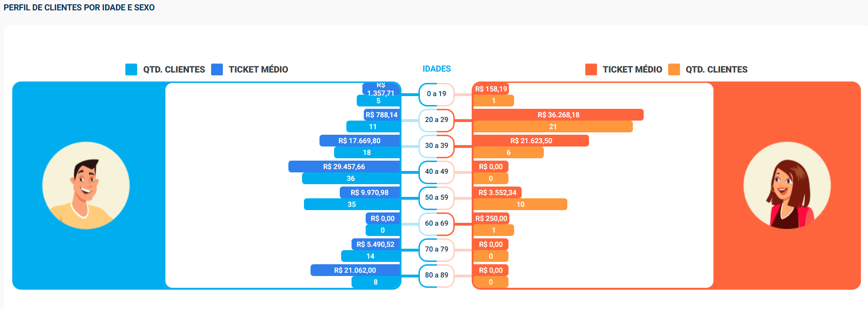Select the 50 a 59 age group pill
The width and height of the screenshot is (868, 309).
tap(436, 197)
